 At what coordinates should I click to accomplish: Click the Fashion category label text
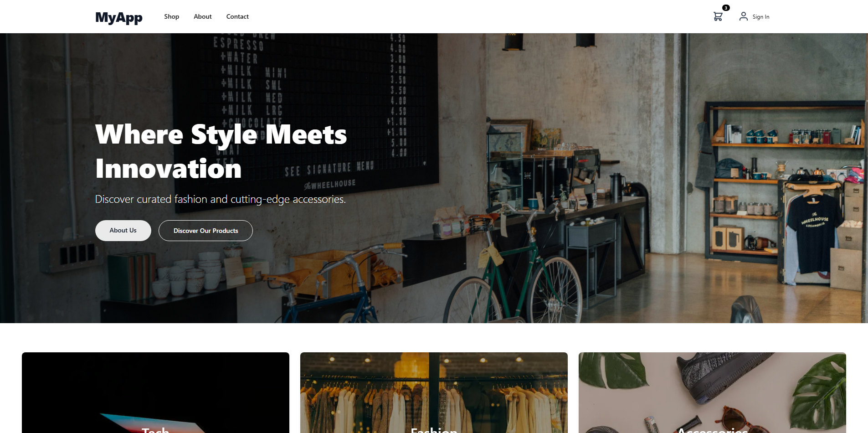click(434, 430)
